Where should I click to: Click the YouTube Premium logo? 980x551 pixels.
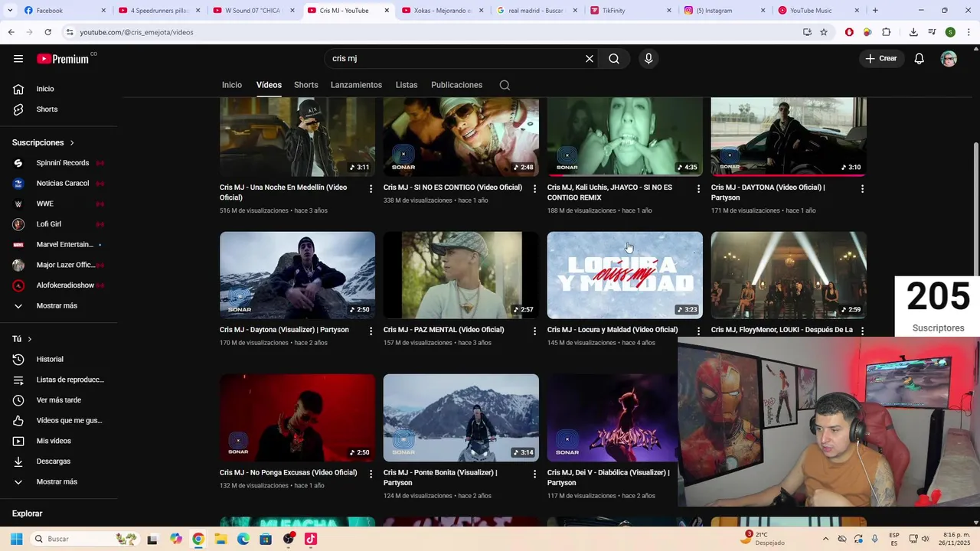click(63, 59)
